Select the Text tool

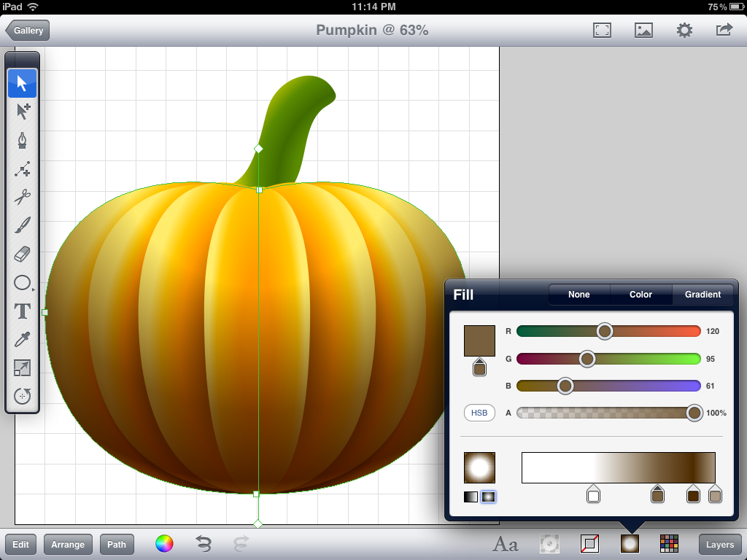tap(22, 311)
